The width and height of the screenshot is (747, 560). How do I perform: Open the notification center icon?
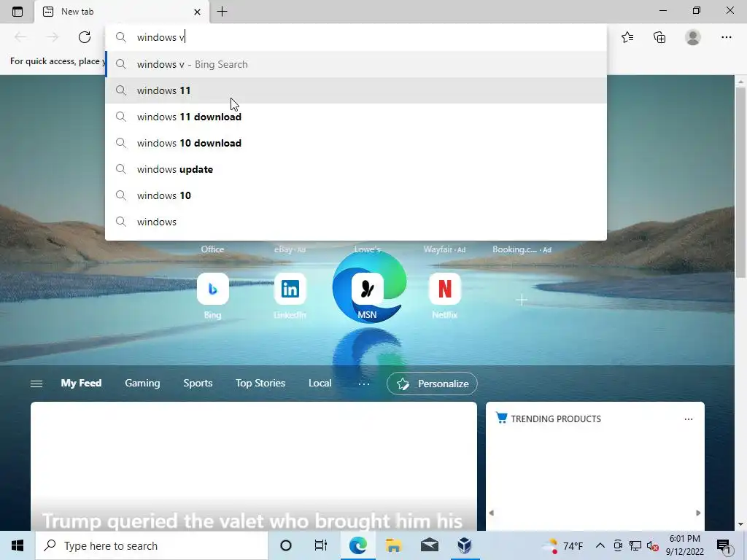[x=724, y=546]
